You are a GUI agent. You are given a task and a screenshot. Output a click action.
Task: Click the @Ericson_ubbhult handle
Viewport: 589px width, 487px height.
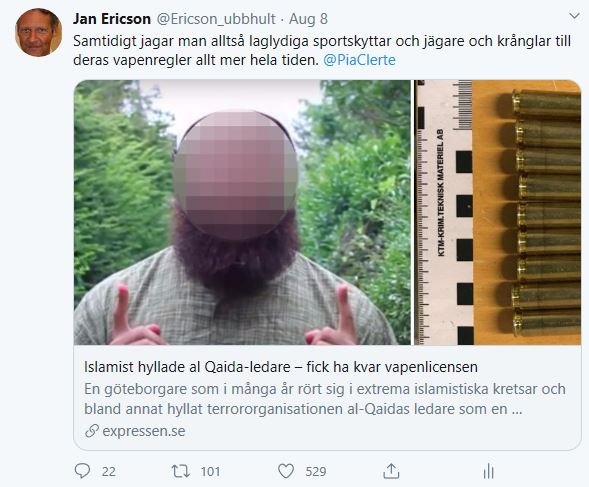click(x=216, y=19)
